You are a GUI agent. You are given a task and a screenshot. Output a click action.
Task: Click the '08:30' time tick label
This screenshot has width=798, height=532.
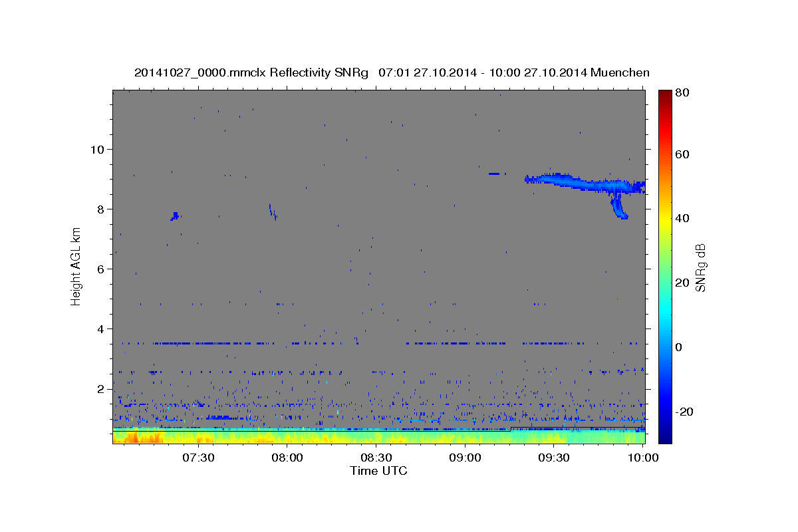click(376, 458)
